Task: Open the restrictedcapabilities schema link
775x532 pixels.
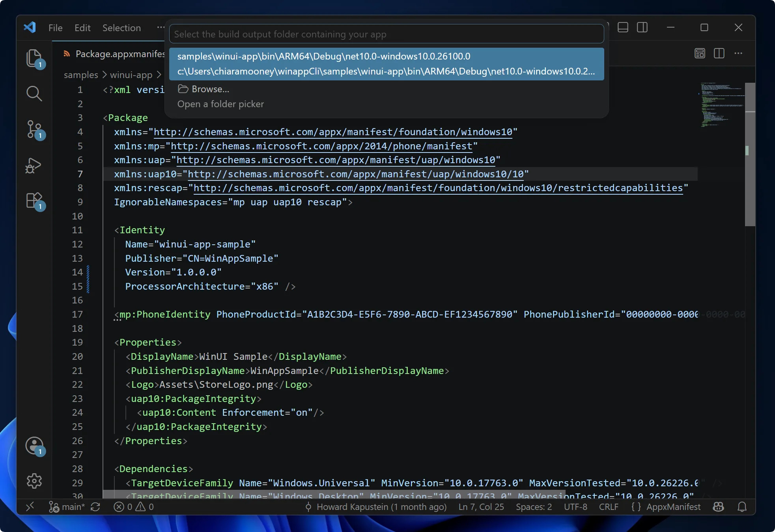Action: tap(438, 188)
